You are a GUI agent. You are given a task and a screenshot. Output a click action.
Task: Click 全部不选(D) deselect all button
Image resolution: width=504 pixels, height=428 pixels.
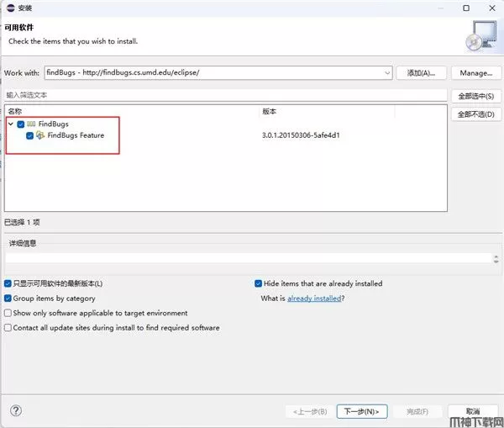click(x=476, y=114)
